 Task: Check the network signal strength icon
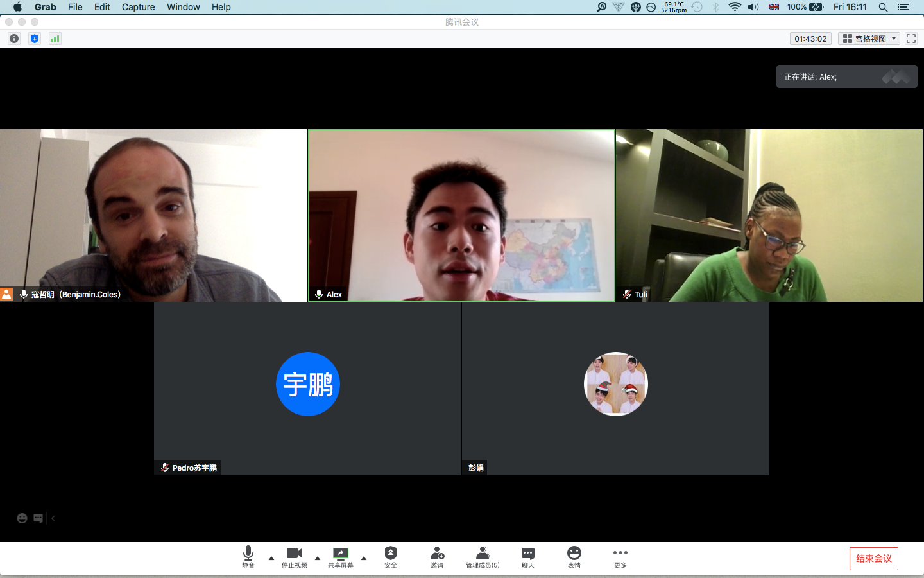(x=55, y=39)
